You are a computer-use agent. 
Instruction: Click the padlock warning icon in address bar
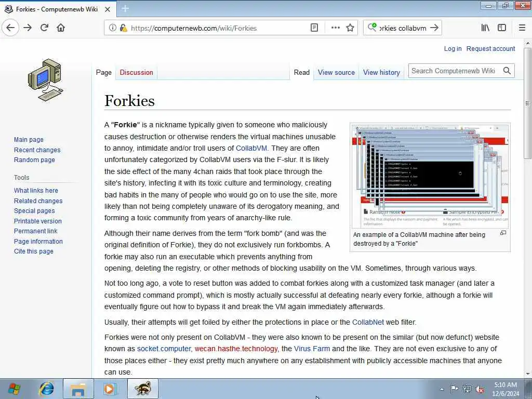(124, 28)
